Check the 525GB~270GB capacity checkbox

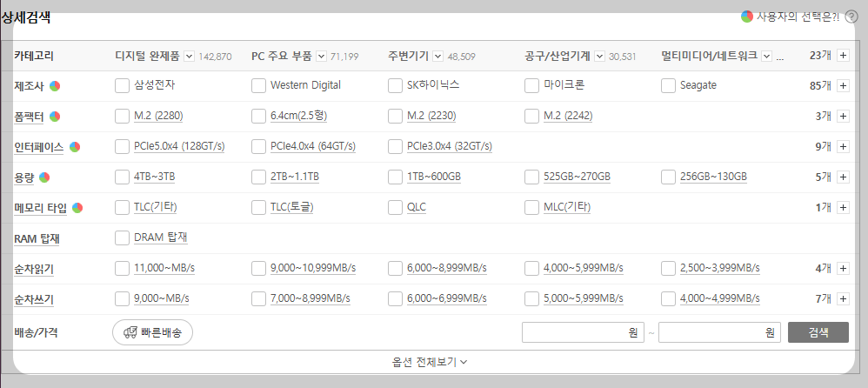point(532,177)
